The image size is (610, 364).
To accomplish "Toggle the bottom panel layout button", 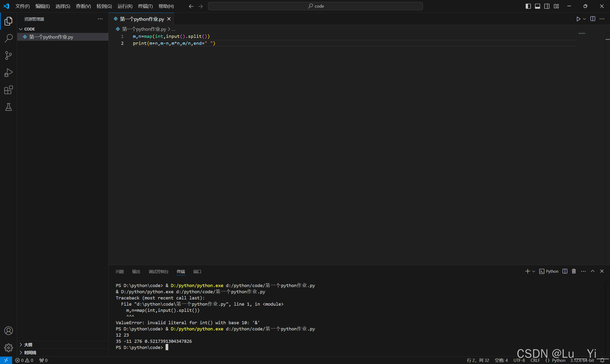I will (537, 6).
